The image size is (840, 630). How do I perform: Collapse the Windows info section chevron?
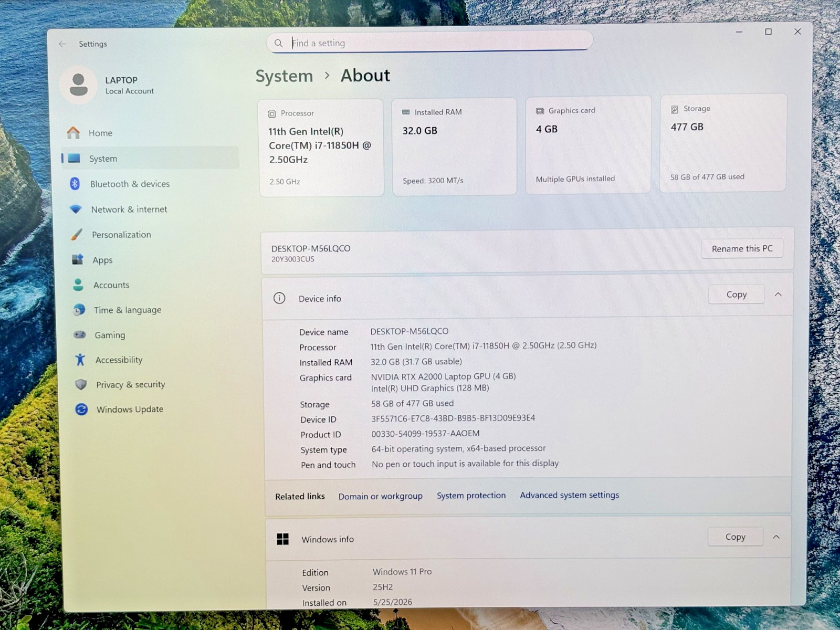776,537
